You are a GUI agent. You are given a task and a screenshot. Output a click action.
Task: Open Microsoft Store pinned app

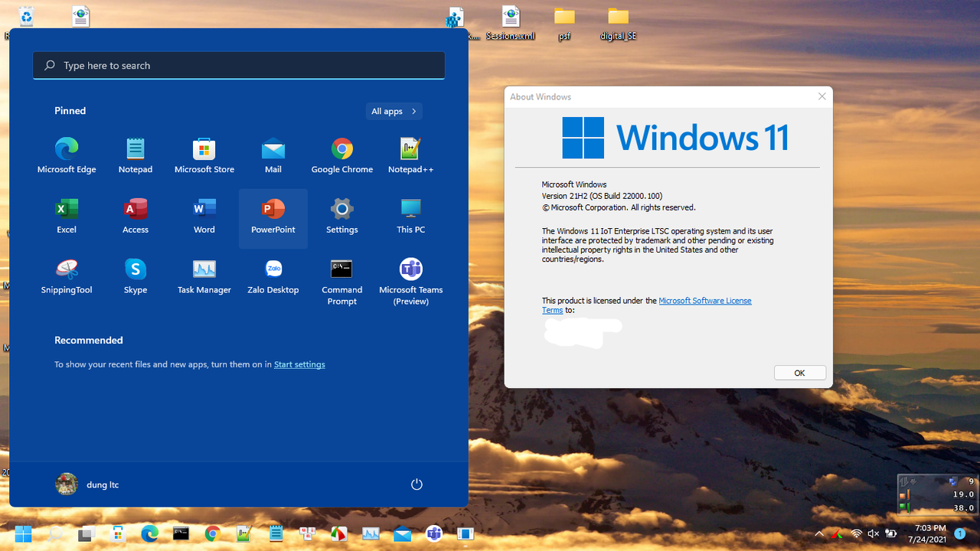tap(204, 156)
